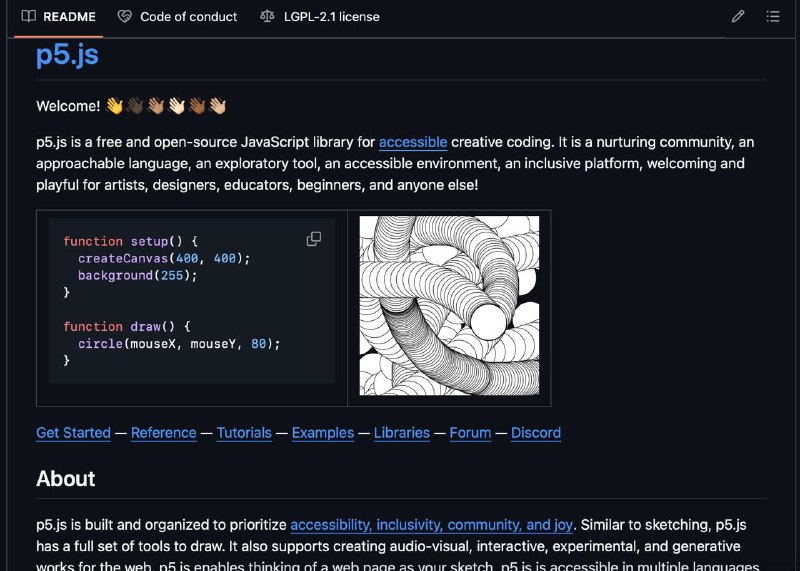
Task: Click the p5.js heading link
Action: tap(67, 54)
